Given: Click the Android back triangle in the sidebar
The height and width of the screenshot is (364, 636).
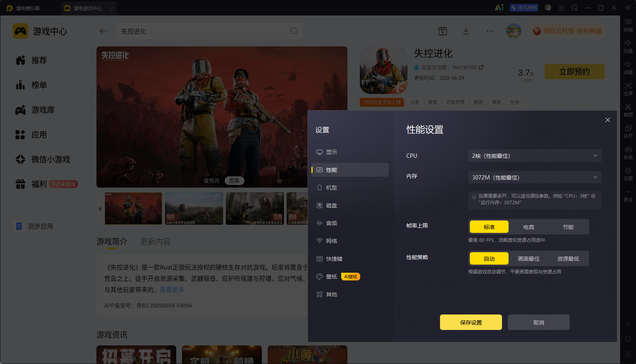Looking at the screenshot, I should (x=628, y=323).
